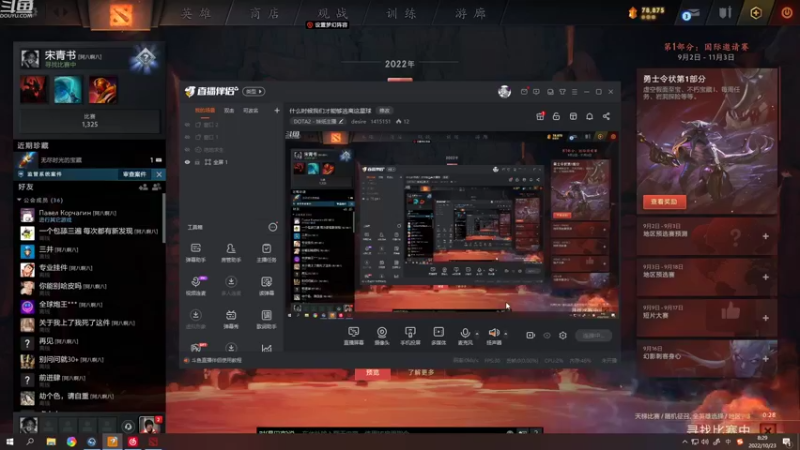Add 多媒体 multimedia source
Image resolution: width=800 pixels, height=450 pixels.
pyautogui.click(x=438, y=336)
